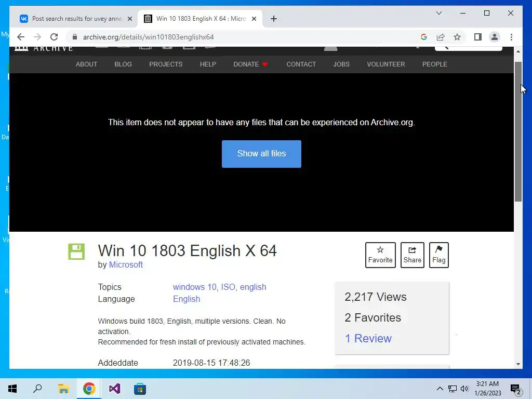The width and height of the screenshot is (532, 399).
Task: Click the page vertical scrollbar thumb
Action: point(518,131)
